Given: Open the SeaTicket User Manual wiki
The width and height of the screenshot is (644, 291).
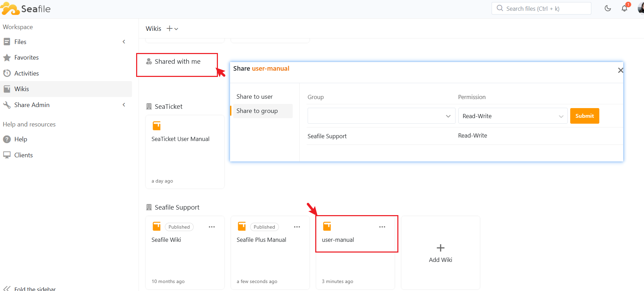Looking at the screenshot, I should (x=180, y=139).
